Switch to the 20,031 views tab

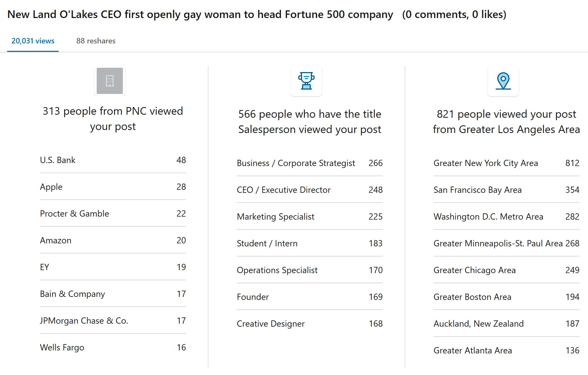[x=33, y=41]
